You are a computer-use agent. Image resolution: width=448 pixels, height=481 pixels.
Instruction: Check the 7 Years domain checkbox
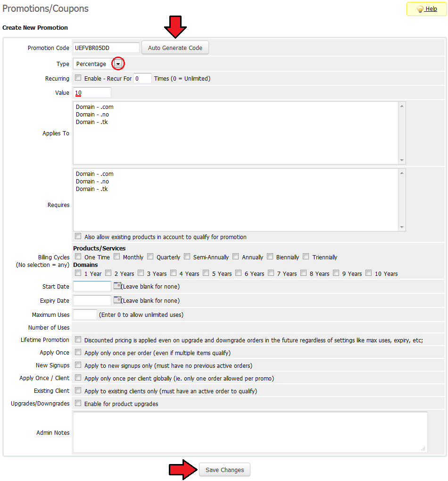coord(271,273)
